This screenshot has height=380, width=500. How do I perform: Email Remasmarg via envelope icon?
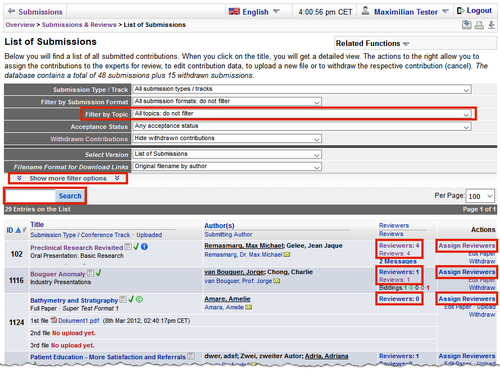pyautogui.click(x=287, y=255)
